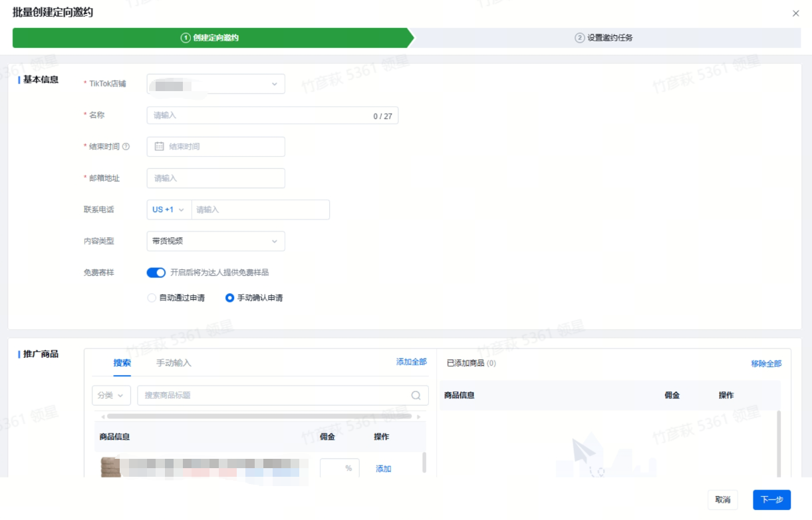Click the product list vertical scrollbar

point(424,463)
